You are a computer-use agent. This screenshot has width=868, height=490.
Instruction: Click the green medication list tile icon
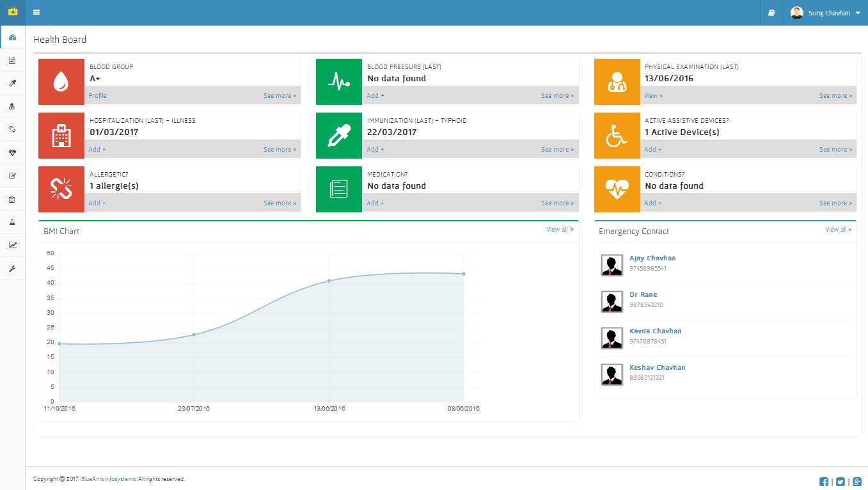click(339, 189)
